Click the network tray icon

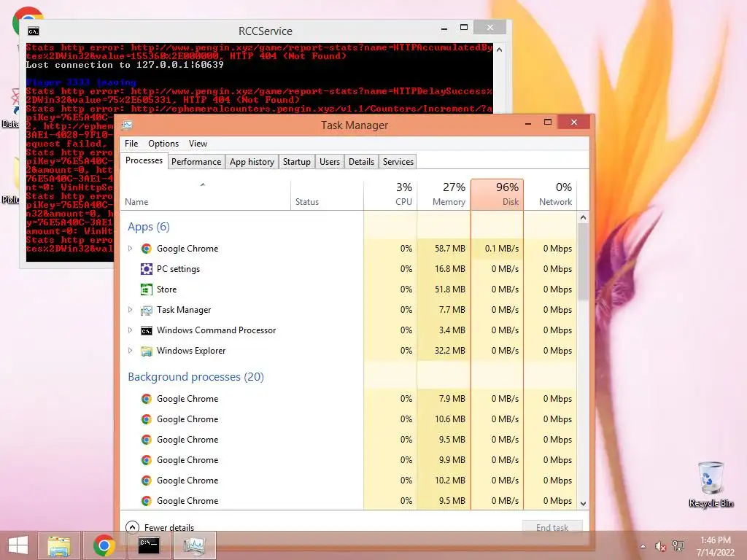[x=678, y=546]
